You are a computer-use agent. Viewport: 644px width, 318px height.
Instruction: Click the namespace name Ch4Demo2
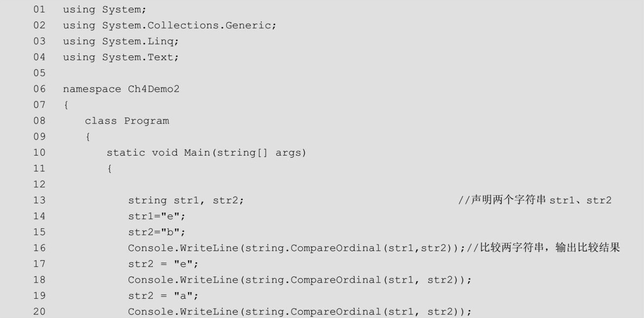point(154,89)
